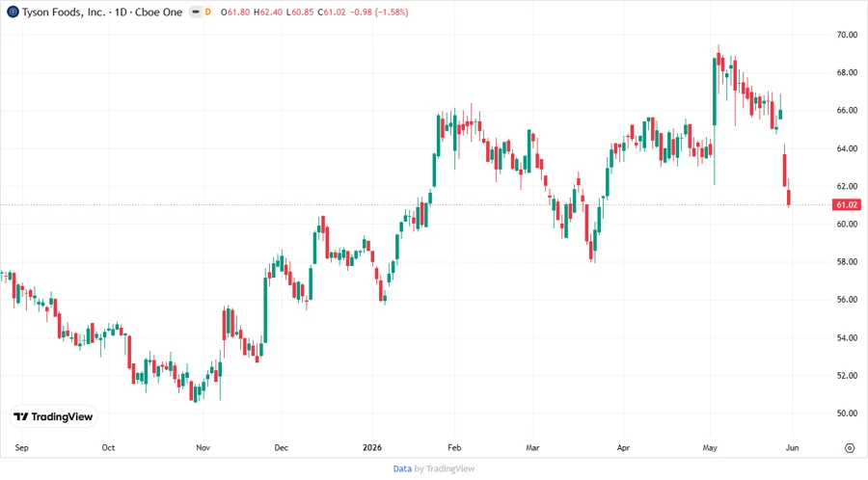The image size is (868, 480).
Task: Click the Oct time axis label
Action: [108, 447]
